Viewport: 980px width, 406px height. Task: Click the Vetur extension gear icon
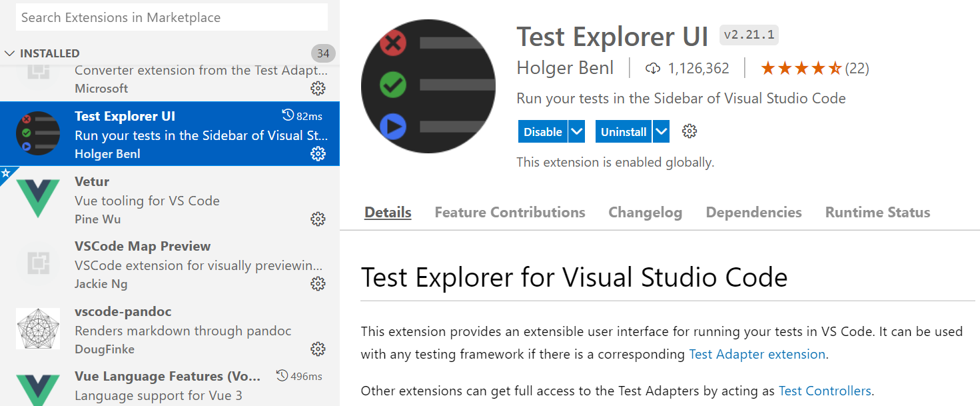coord(318,218)
